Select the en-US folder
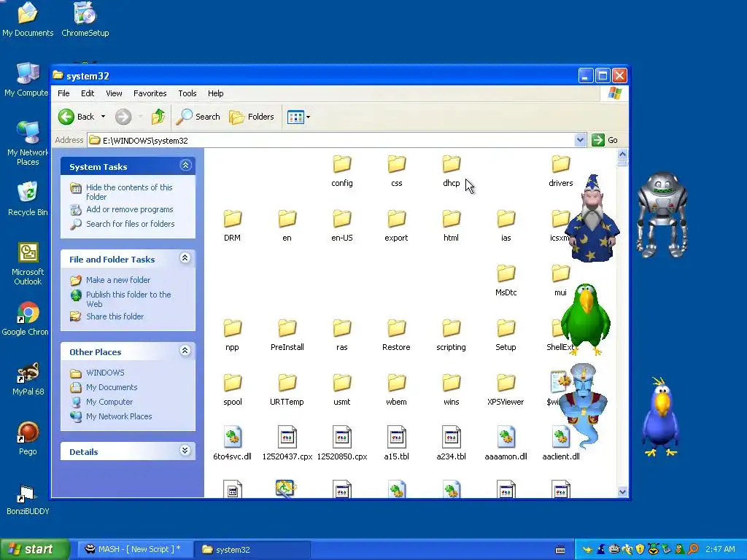The image size is (747, 560). point(342,225)
